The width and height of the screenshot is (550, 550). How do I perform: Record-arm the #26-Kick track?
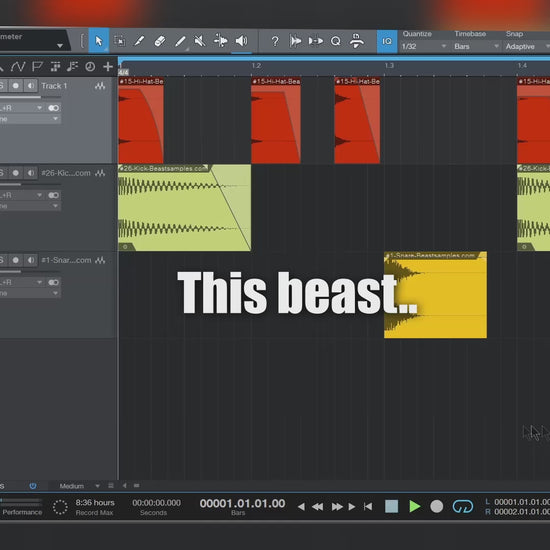[x=15, y=173]
